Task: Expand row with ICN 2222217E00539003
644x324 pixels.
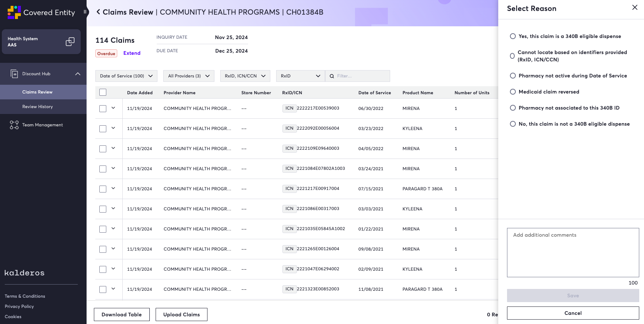Action: 113,108
